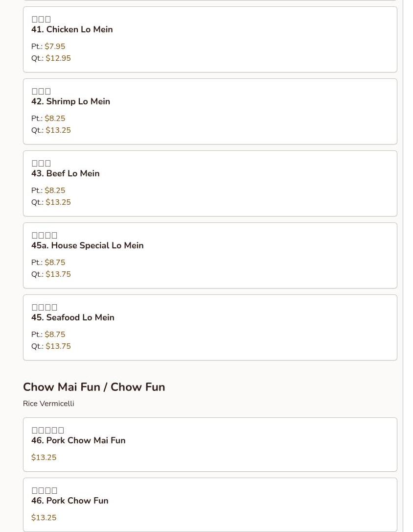Select the Beef Lo Mein quart price
This screenshot has width=413, height=532.
tap(58, 202)
